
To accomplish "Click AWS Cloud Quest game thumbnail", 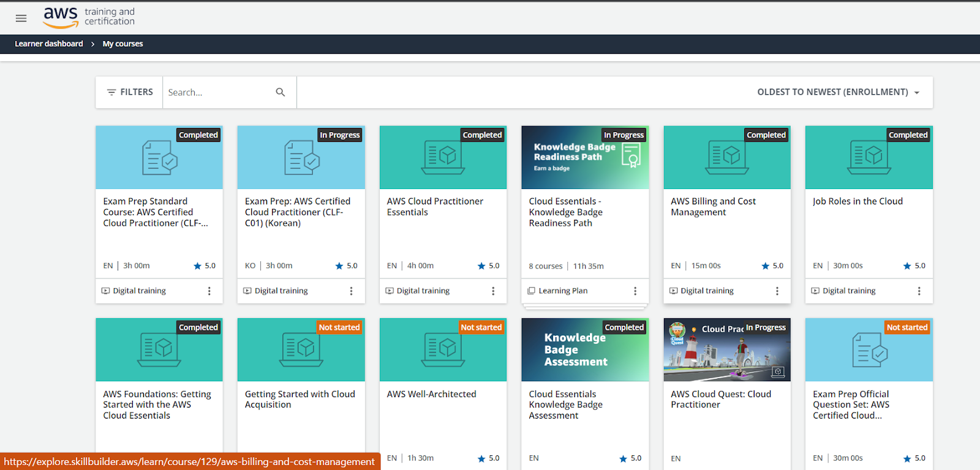I will tap(727, 350).
